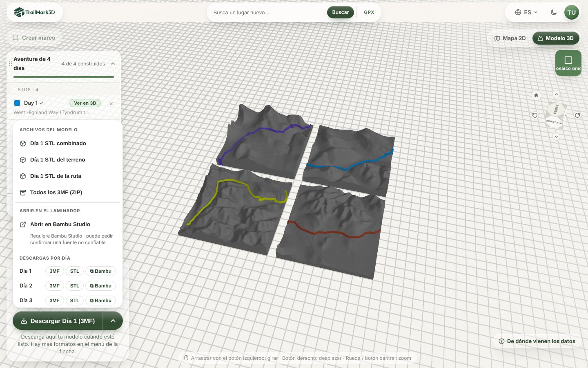This screenshot has height=368, width=588.
Task: Click the Ver en 3D pill for Day 1
Action: (x=85, y=103)
